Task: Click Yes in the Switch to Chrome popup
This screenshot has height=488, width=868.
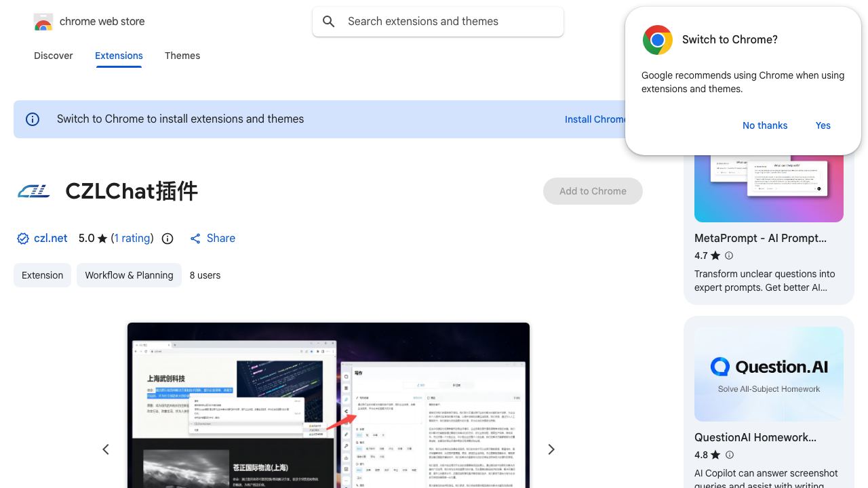Action: [x=823, y=125]
